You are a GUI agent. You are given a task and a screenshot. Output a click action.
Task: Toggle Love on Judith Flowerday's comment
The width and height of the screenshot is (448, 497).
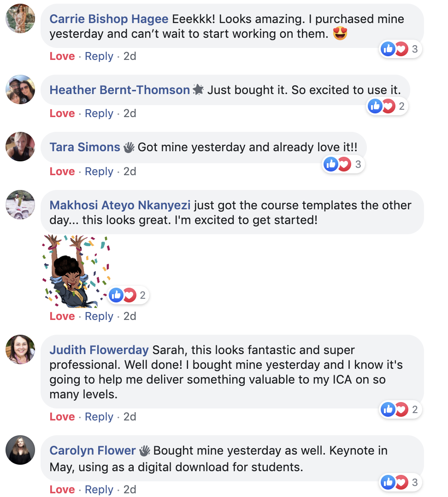(62, 417)
